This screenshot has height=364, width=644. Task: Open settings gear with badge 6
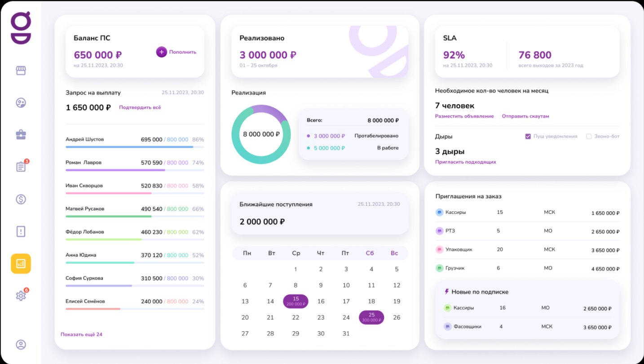pos(21,295)
